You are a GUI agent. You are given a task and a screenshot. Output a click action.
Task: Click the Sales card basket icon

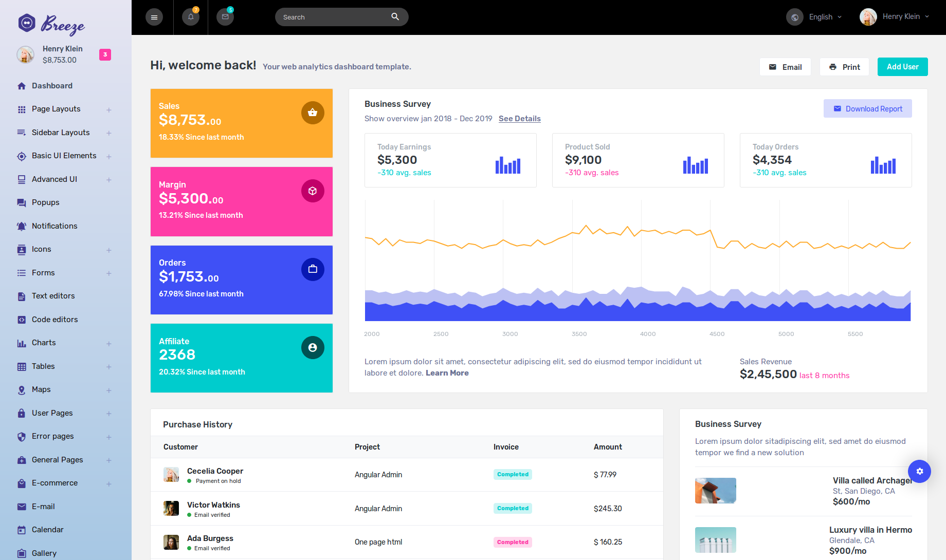pos(313,113)
